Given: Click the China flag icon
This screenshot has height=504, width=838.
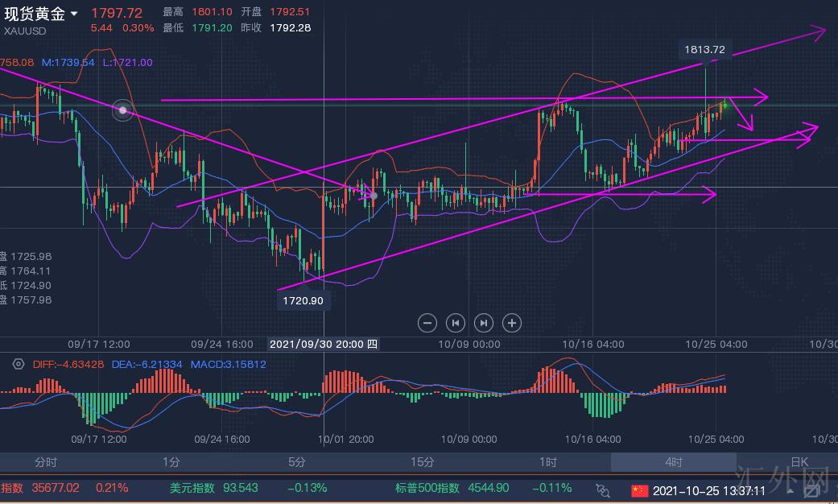Looking at the screenshot, I should [639, 490].
